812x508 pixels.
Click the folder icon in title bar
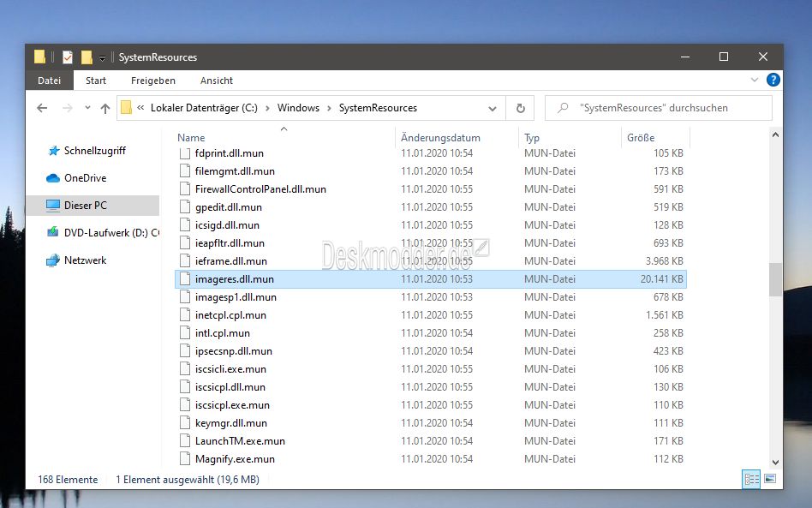point(40,57)
